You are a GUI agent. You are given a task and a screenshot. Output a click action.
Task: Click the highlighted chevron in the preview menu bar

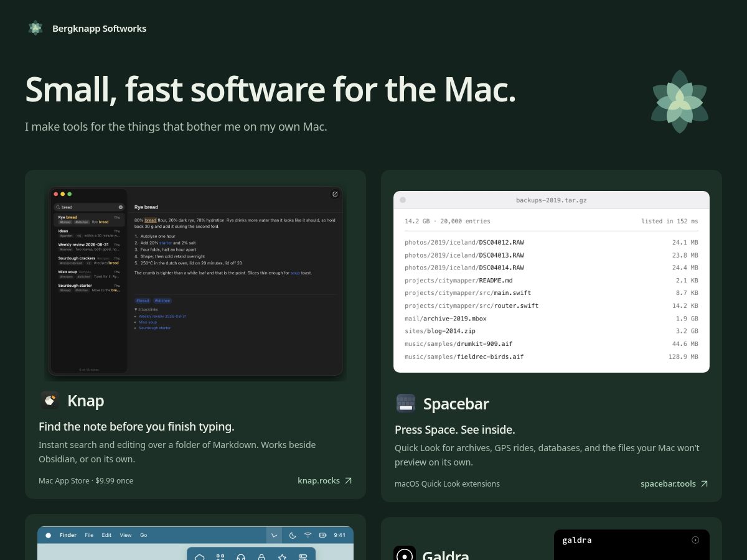coord(275,535)
